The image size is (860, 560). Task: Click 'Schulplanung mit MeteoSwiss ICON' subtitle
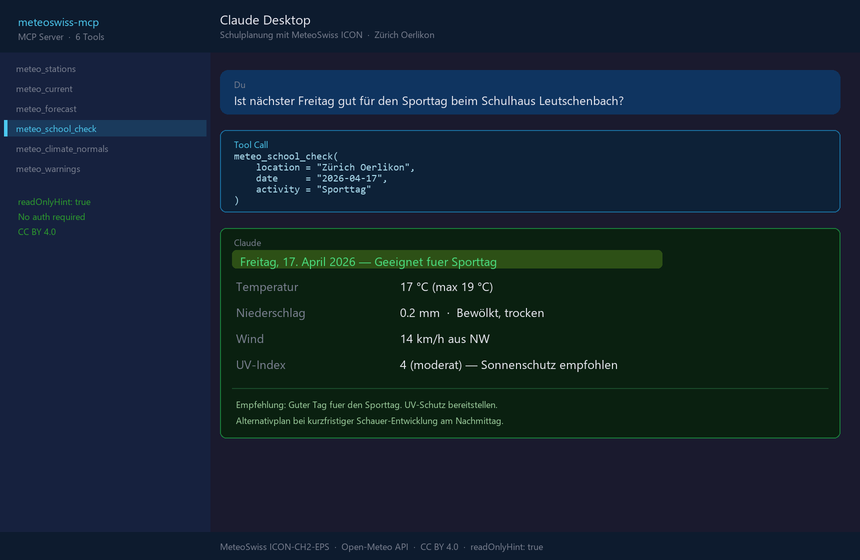291,35
